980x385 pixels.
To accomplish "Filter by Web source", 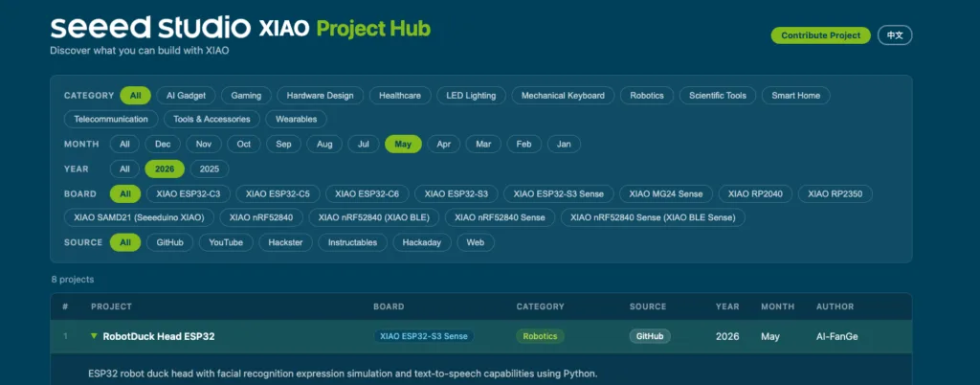I will pos(476,242).
